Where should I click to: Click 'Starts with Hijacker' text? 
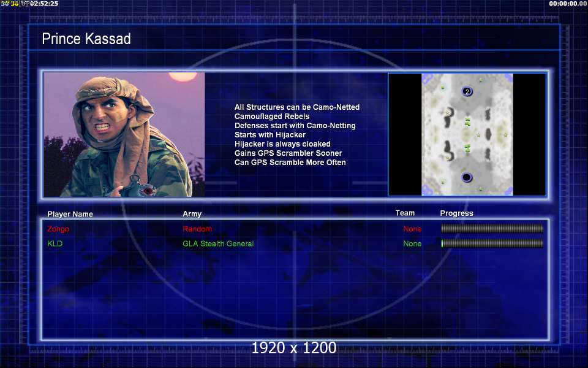tap(270, 134)
